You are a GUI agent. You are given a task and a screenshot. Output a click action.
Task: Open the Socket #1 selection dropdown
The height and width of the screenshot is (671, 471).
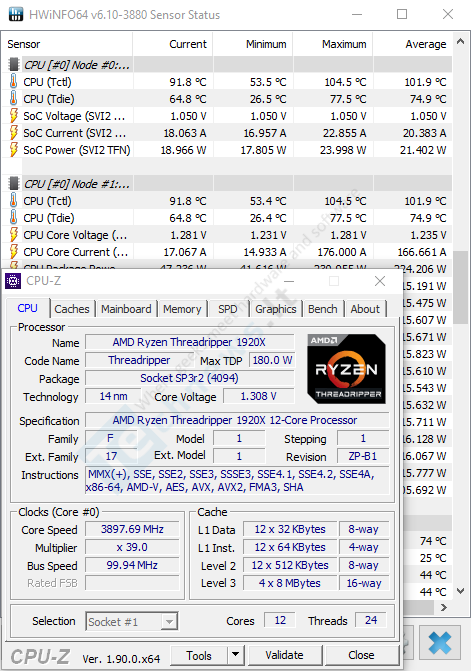point(132,621)
